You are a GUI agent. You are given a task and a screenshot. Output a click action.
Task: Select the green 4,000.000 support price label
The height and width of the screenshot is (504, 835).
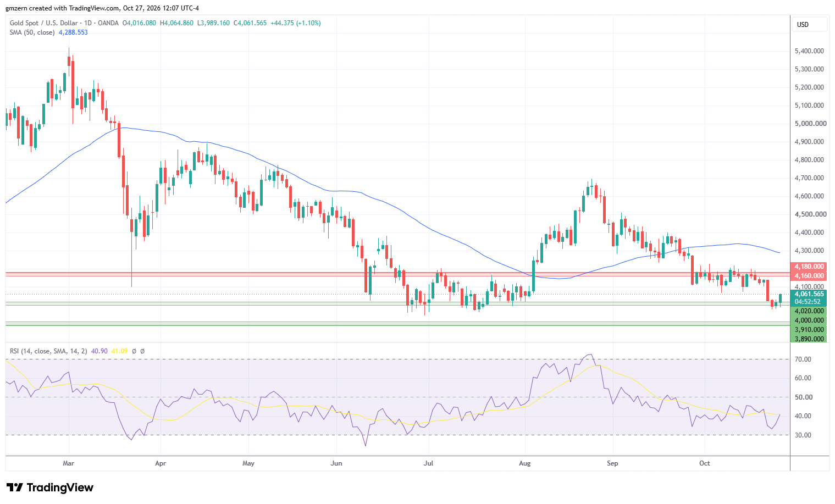coord(809,320)
